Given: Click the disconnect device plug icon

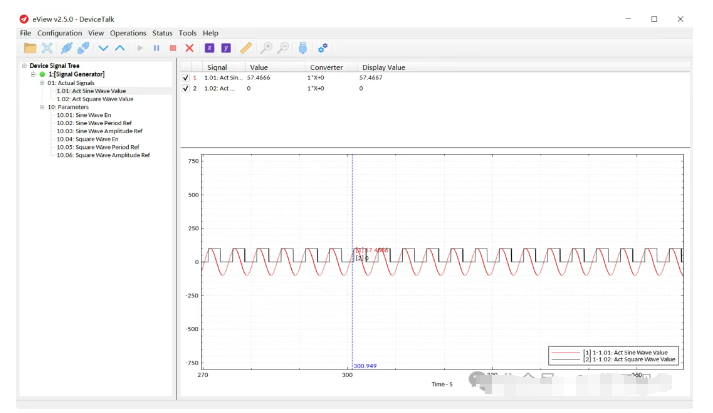Looking at the screenshot, I should tap(83, 48).
